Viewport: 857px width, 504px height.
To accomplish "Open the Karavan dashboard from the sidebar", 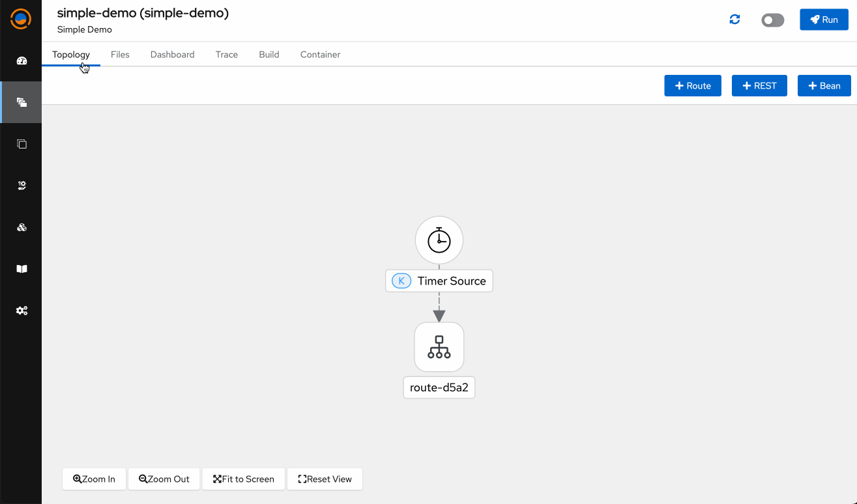I will point(22,61).
